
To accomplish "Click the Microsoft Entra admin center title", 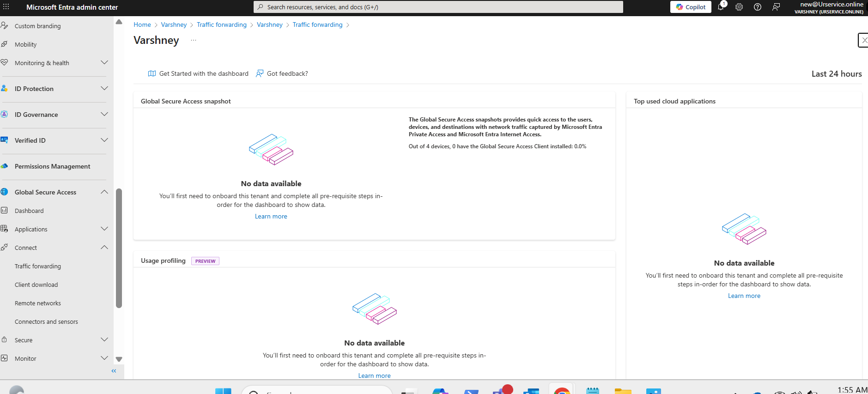I will (72, 7).
